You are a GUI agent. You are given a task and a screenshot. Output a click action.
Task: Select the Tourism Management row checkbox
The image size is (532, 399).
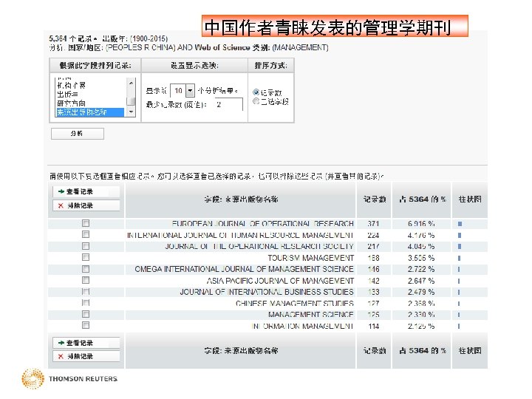pyautogui.click(x=86, y=257)
